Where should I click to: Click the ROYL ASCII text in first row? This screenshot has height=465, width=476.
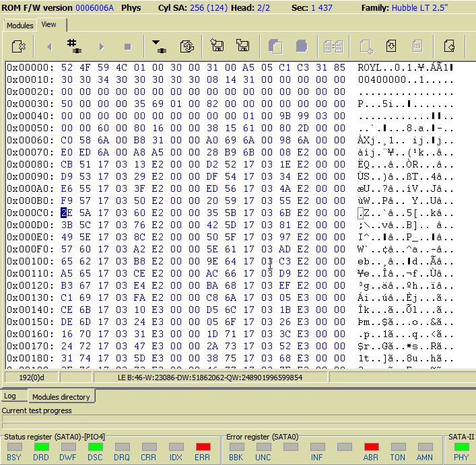tap(370, 67)
